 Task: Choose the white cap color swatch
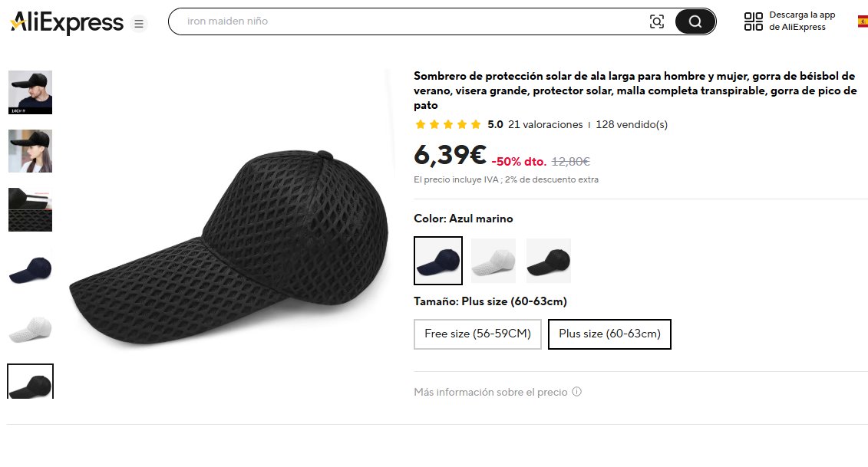point(493,261)
